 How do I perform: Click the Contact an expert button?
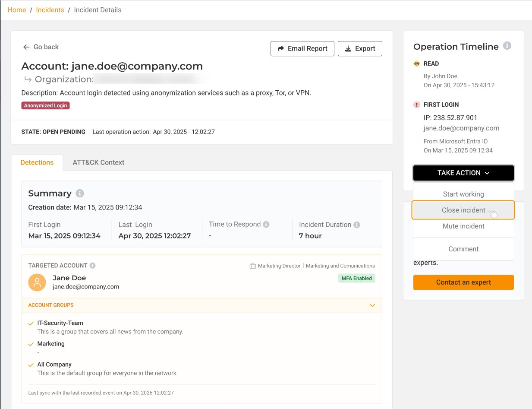pos(463,282)
